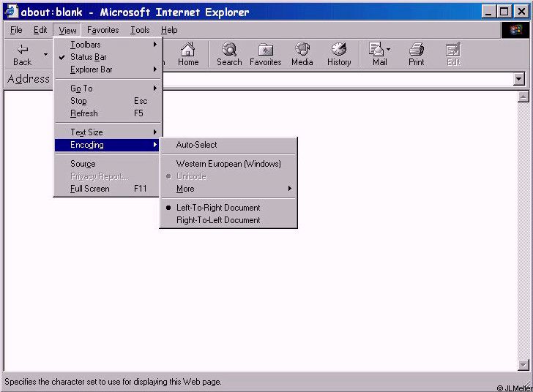The image size is (533, 392).
Task: Select the Unicode encoding option
Action: coord(228,176)
